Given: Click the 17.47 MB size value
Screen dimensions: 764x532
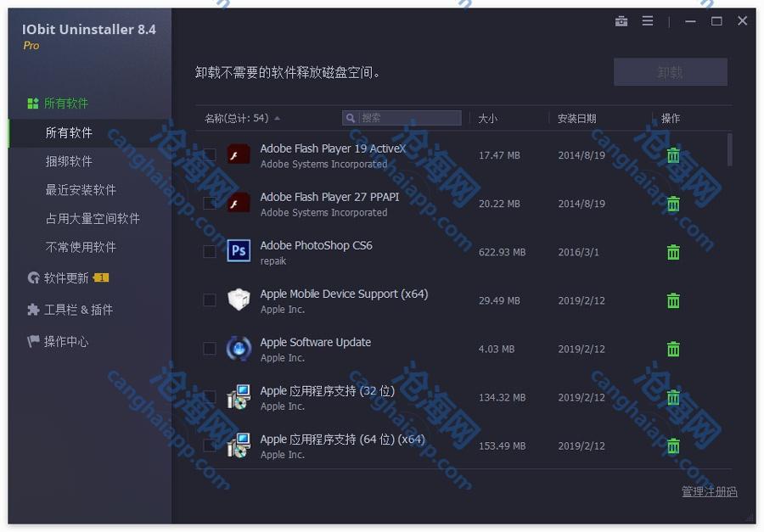Looking at the screenshot, I should (x=499, y=155).
